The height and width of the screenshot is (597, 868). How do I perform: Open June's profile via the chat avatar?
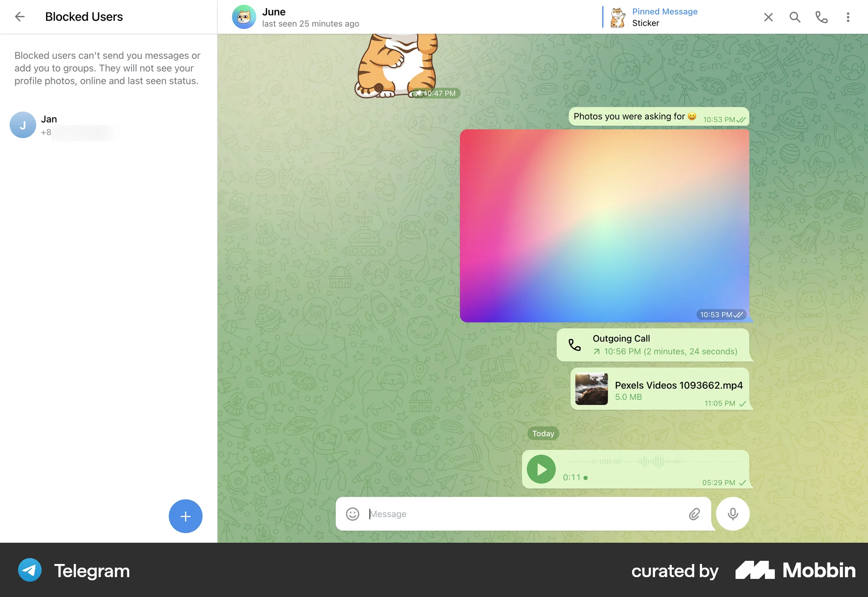tap(244, 17)
